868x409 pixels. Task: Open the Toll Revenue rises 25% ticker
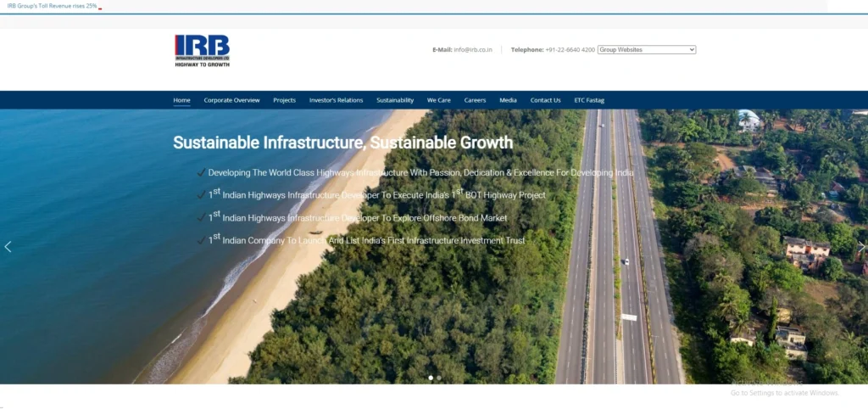pos(52,6)
